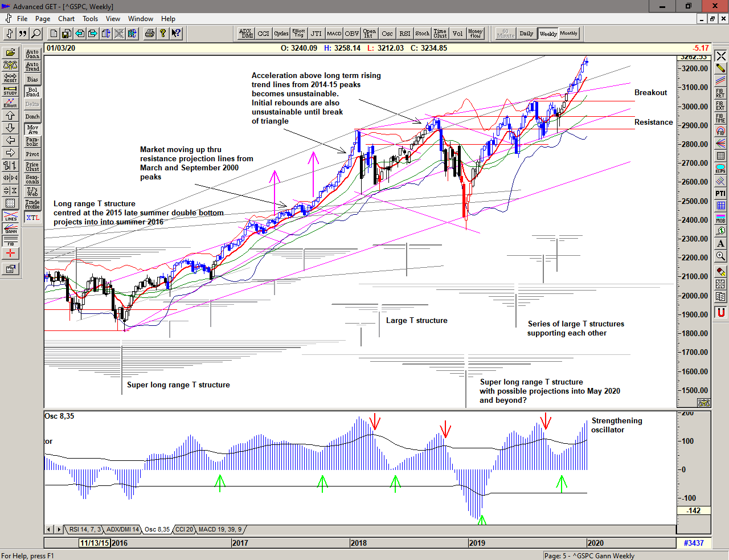Select the text annotation A tool
Image resolution: width=729 pixels, height=560 pixels.
720,244
